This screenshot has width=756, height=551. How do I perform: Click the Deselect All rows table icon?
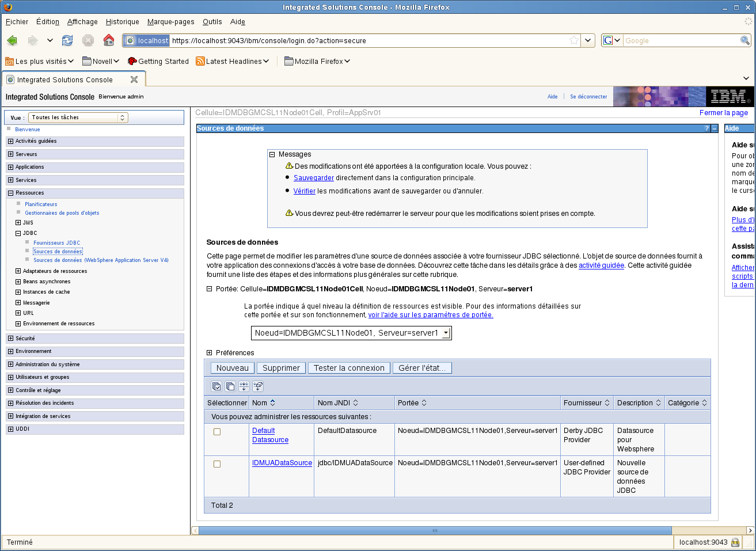click(230, 386)
